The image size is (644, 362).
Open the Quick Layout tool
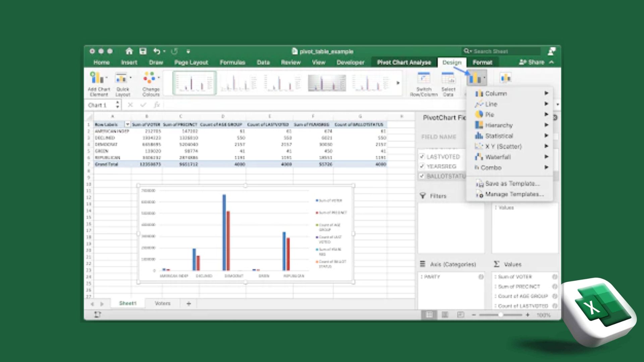[123, 84]
